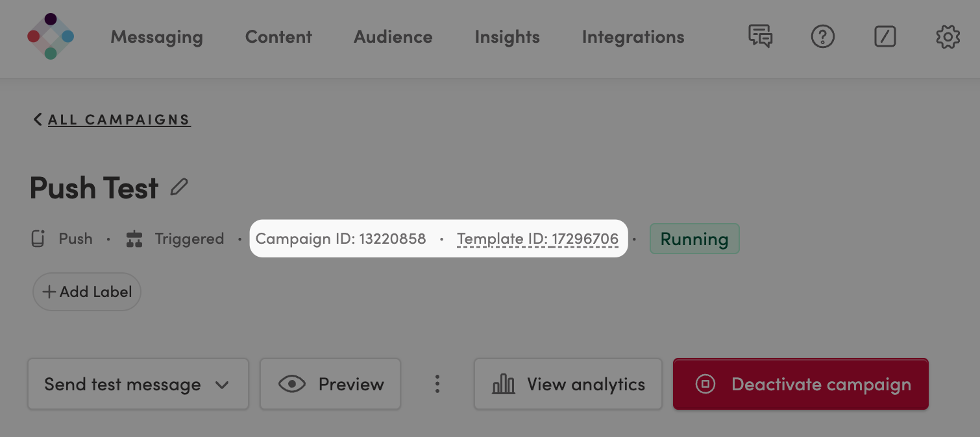
Task: Open Template ID 17296706 link
Action: click(539, 239)
